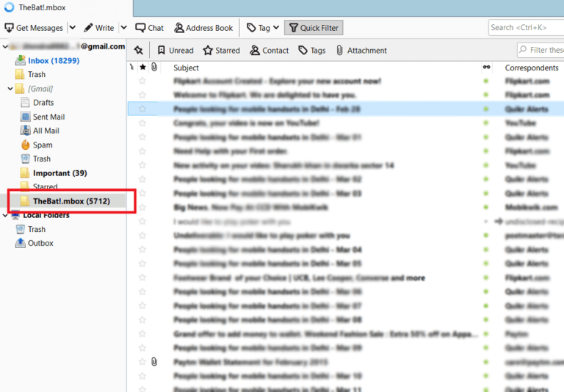Open the Starred folder
This screenshot has width=564, height=392.
pos(45,186)
